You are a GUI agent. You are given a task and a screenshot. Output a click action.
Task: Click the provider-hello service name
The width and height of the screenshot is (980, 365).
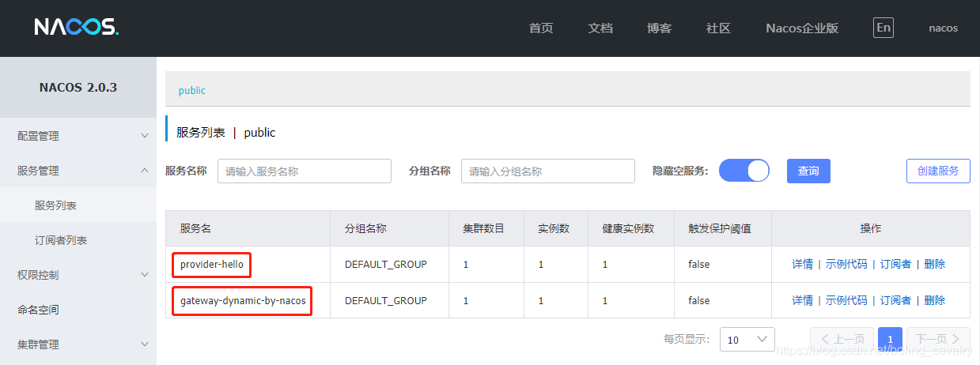tap(212, 264)
